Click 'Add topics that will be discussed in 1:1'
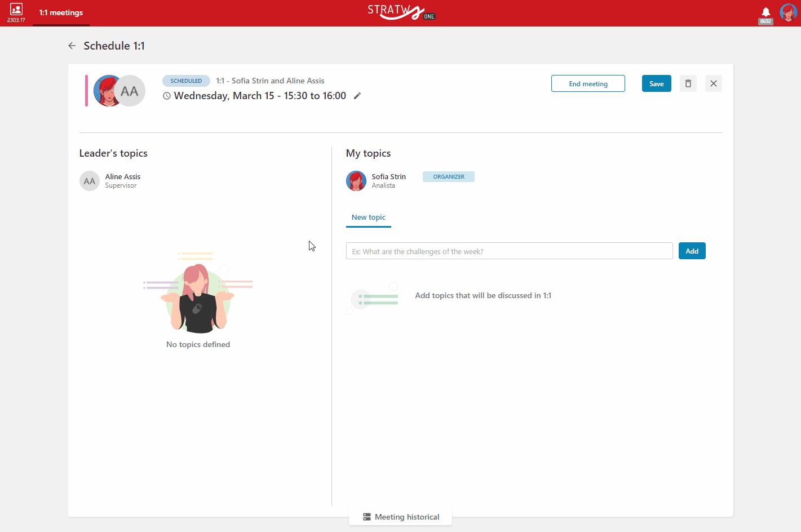801x532 pixels. pyautogui.click(x=483, y=295)
